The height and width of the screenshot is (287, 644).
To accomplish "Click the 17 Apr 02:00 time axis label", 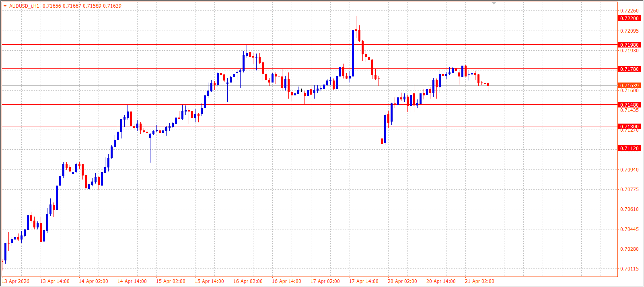I will coord(325,281).
